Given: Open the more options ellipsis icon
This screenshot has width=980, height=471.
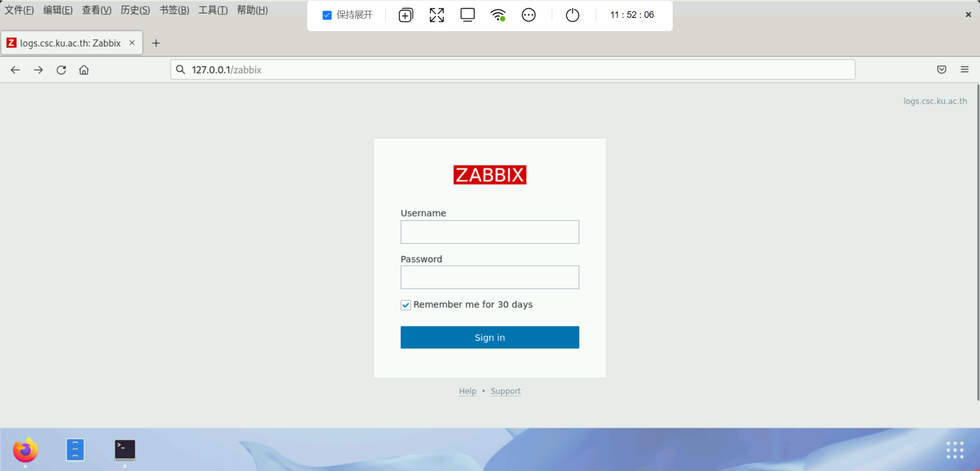Looking at the screenshot, I should click(529, 15).
